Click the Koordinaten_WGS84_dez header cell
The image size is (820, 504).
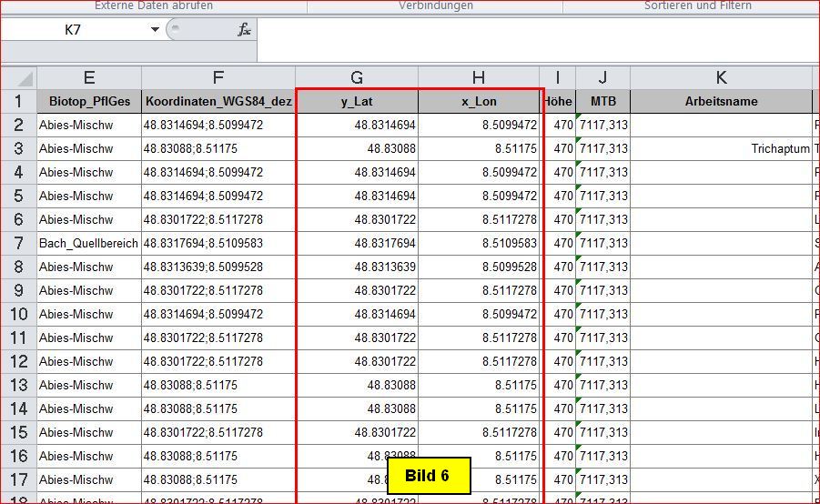pos(218,102)
